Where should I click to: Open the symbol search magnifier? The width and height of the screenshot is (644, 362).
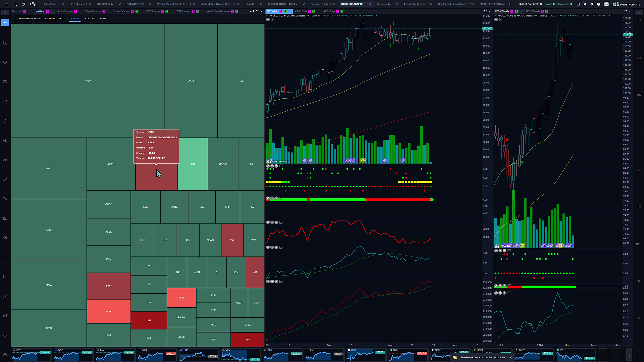point(15,4)
